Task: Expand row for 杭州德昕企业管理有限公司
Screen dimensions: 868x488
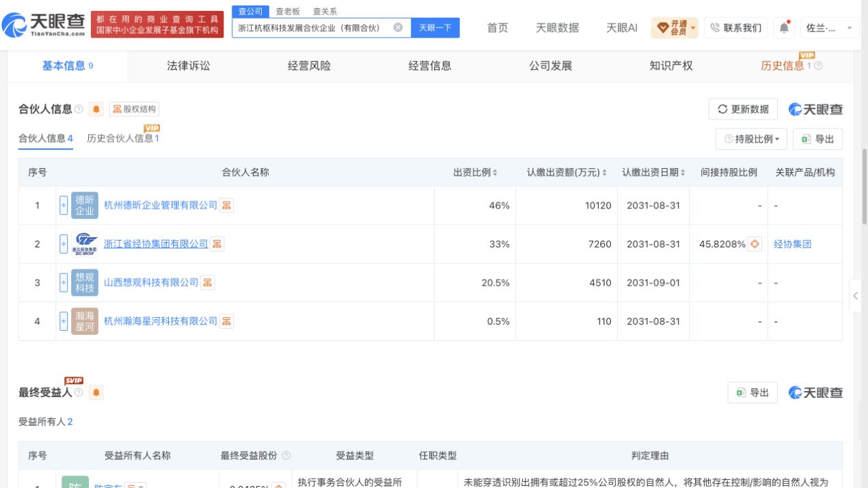Action: coord(64,205)
